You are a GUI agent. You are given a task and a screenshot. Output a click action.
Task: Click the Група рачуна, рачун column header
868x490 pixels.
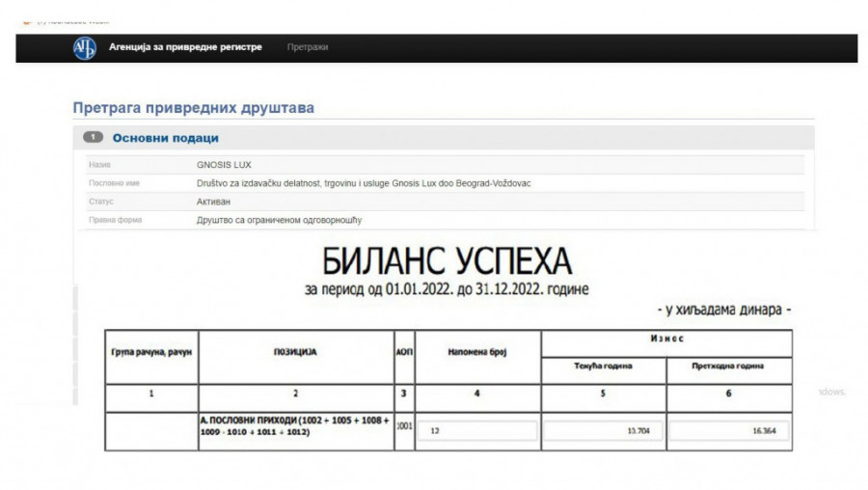151,352
